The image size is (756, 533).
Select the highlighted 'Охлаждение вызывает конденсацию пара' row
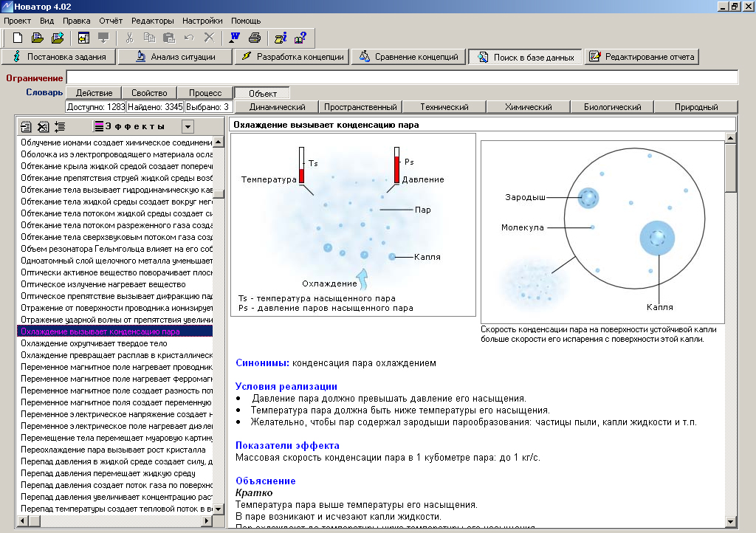coord(114,331)
